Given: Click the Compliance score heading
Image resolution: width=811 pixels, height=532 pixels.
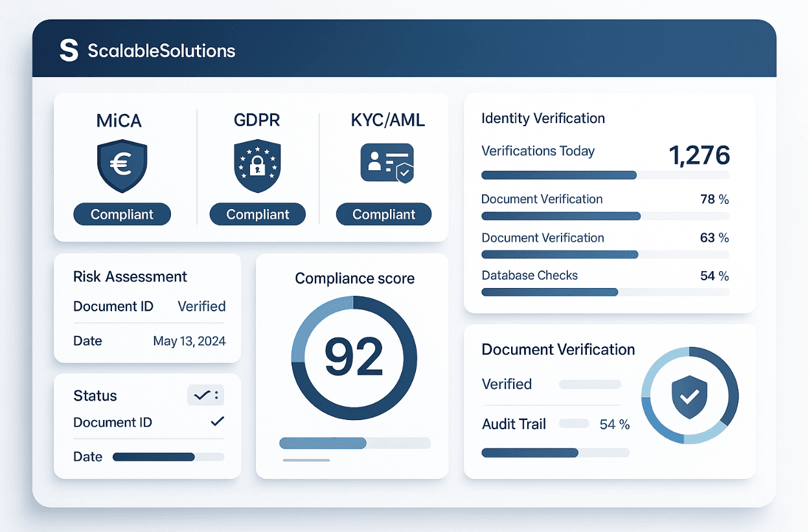Looking at the screenshot, I should (354, 278).
